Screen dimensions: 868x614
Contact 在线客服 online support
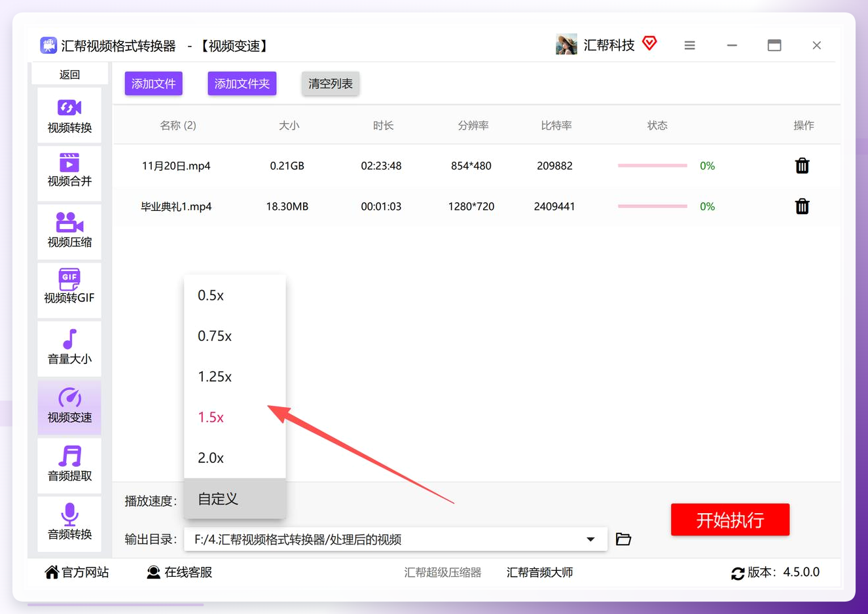click(179, 572)
